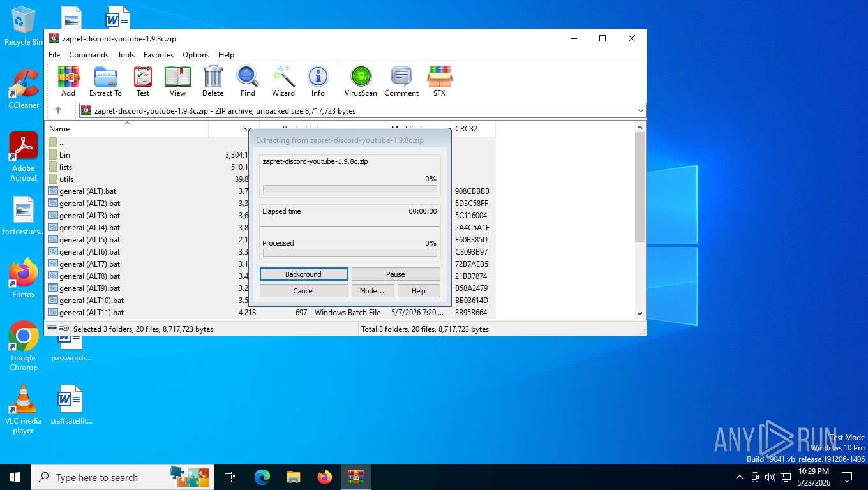Open the File menu
Viewport: 868px width, 490px height.
click(54, 55)
